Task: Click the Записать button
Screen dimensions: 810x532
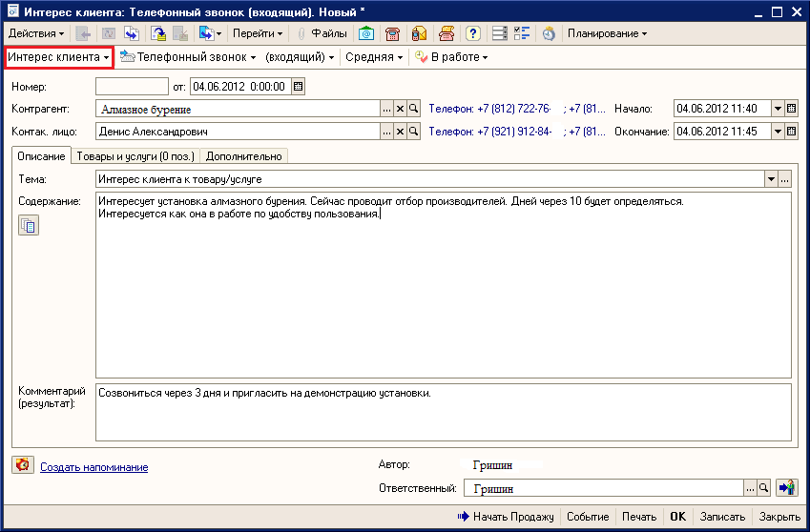Action: tap(722, 517)
